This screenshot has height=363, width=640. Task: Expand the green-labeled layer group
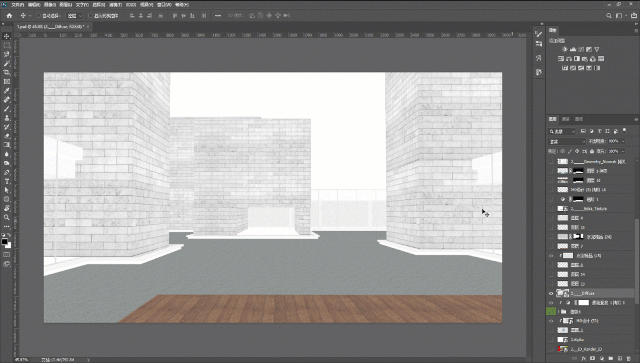[x=559, y=312]
